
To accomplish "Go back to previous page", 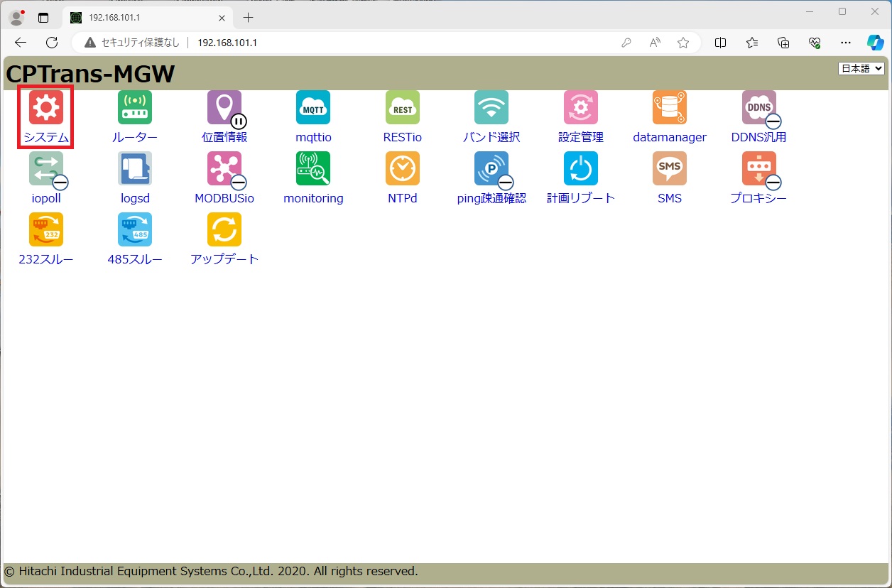I will click(x=20, y=43).
